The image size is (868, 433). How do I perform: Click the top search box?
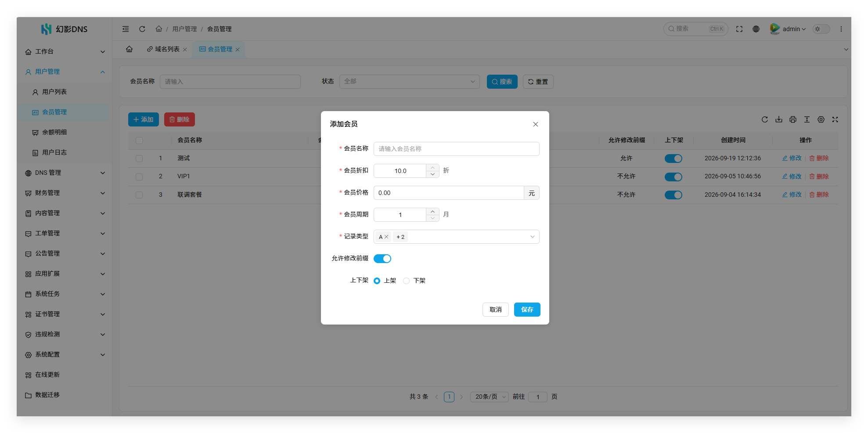[x=696, y=29]
